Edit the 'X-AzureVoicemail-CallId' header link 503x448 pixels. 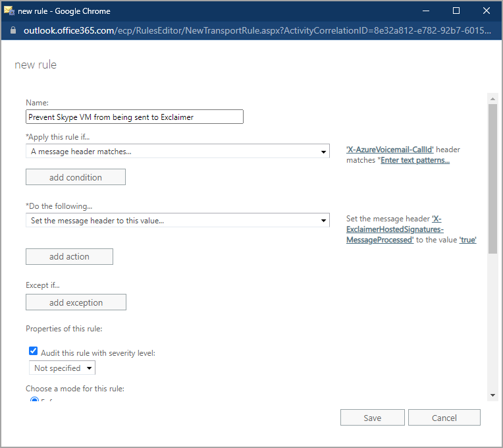(x=390, y=150)
